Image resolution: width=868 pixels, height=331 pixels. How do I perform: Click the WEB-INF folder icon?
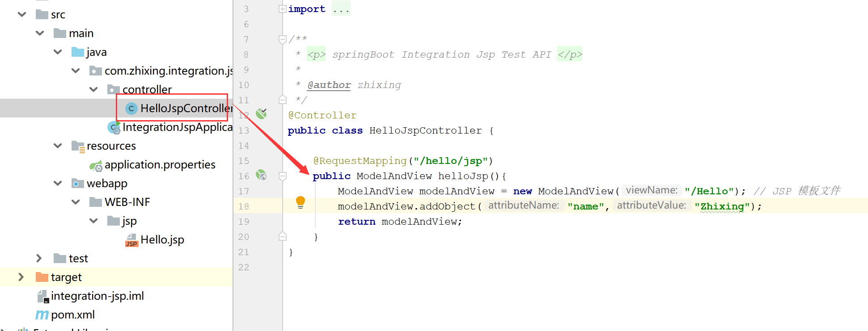96,202
